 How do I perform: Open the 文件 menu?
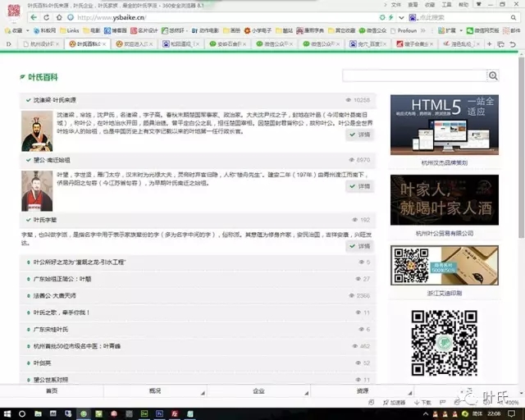coord(395,5)
